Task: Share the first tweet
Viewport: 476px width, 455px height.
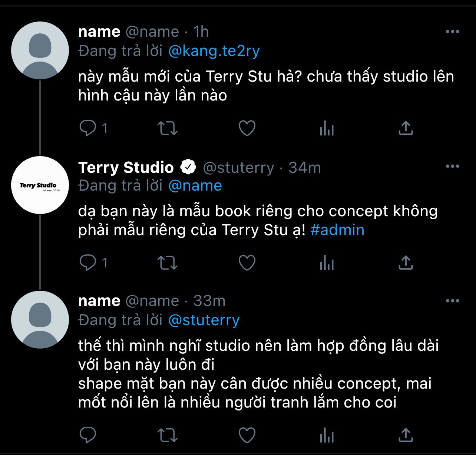Action: click(x=406, y=128)
